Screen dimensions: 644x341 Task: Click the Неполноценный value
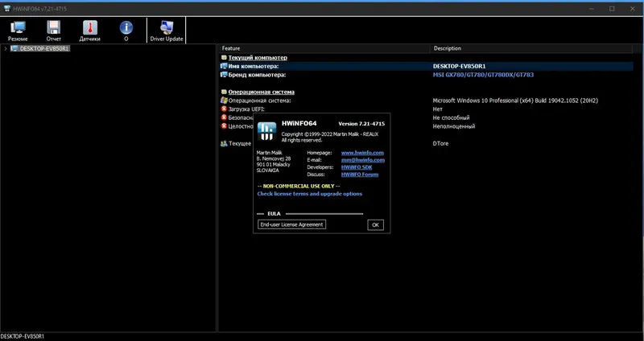coord(453,126)
